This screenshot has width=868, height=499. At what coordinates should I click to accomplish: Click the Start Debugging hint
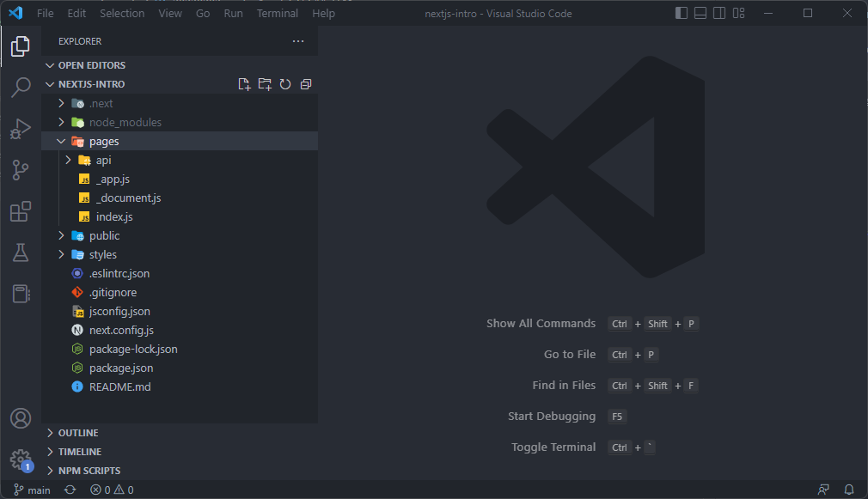[552, 416]
